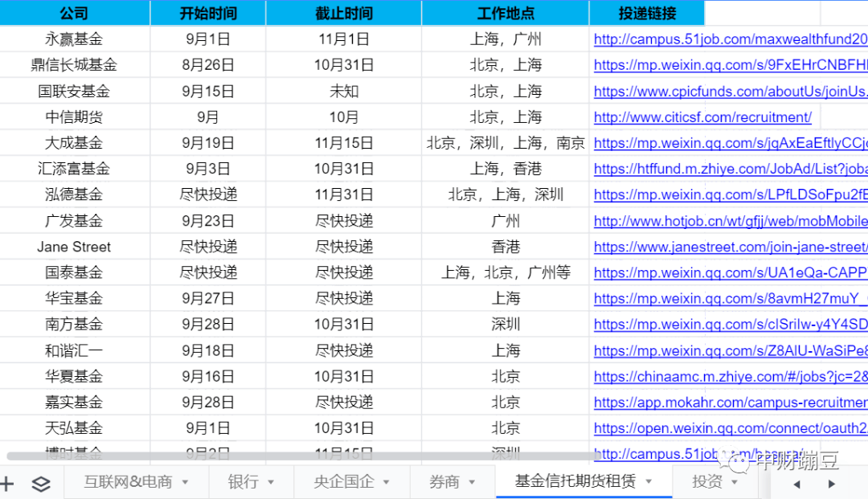
Task: Open dropdown arrow on 银行 tab
Action: [x=271, y=482]
